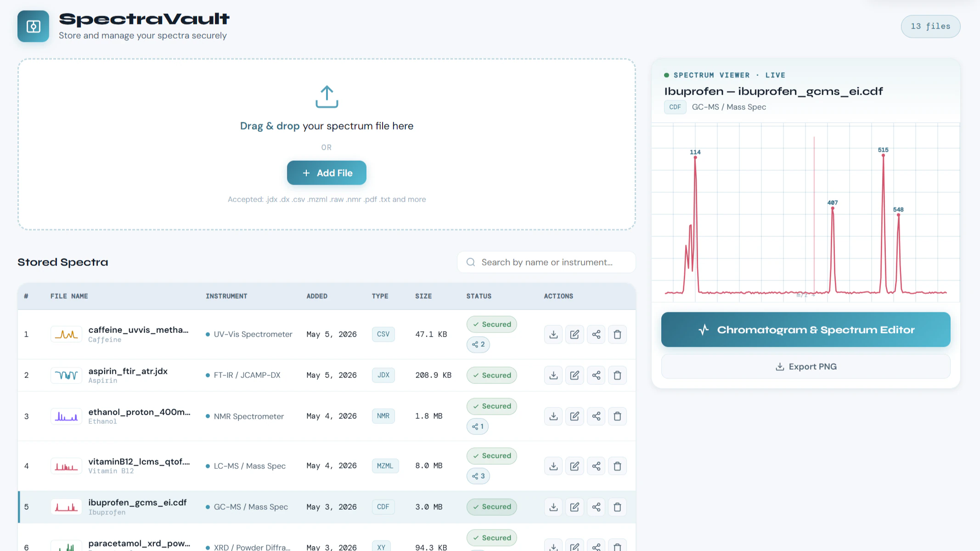Screen dimensions: 980x551
Task: Focus the search by name or instrument field
Action: point(546,262)
